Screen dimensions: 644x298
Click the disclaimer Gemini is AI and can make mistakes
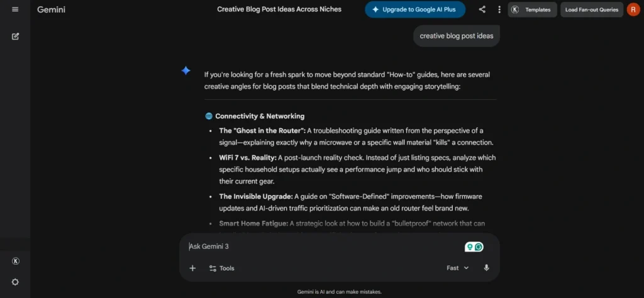pos(339,292)
